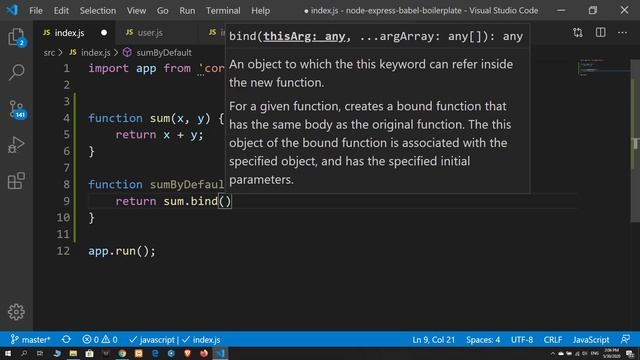Change indentation via Spaces: 4
This screenshot has height=360, width=640.
[483, 340]
